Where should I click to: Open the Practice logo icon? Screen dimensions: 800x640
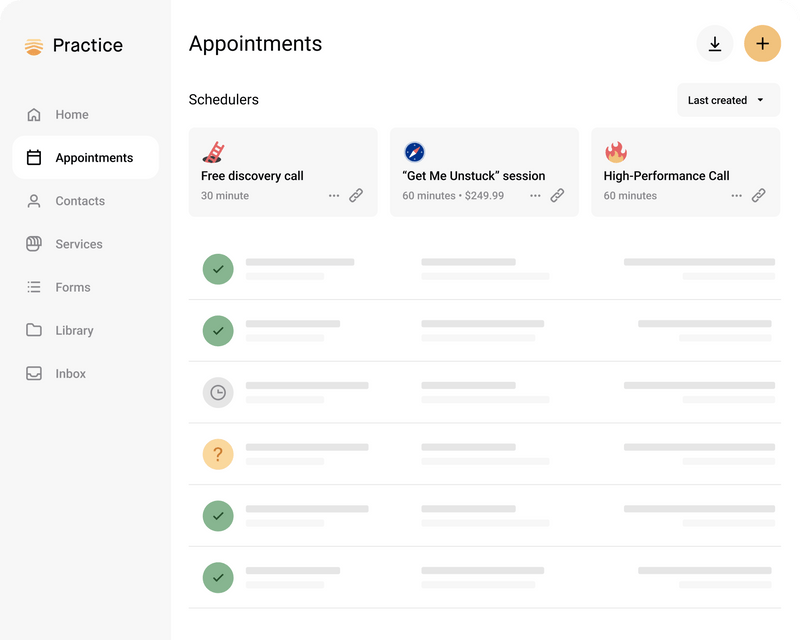(x=32, y=45)
